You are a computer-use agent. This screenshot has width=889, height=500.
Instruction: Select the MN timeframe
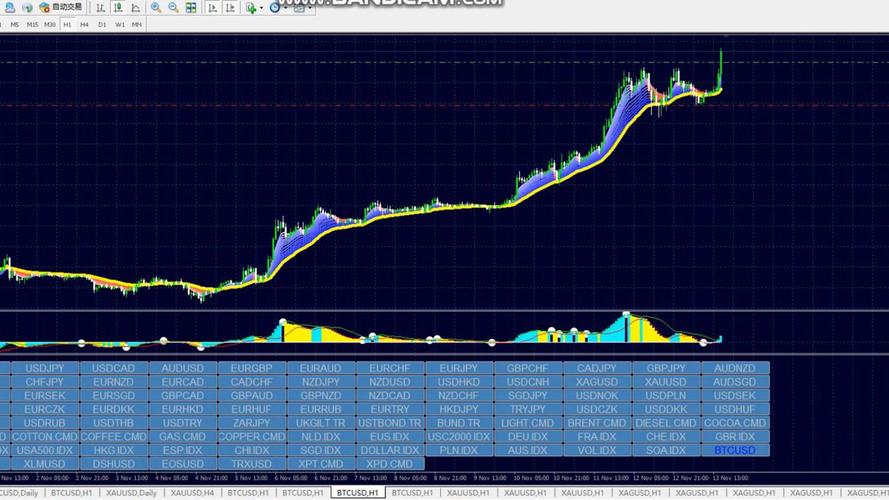(137, 24)
